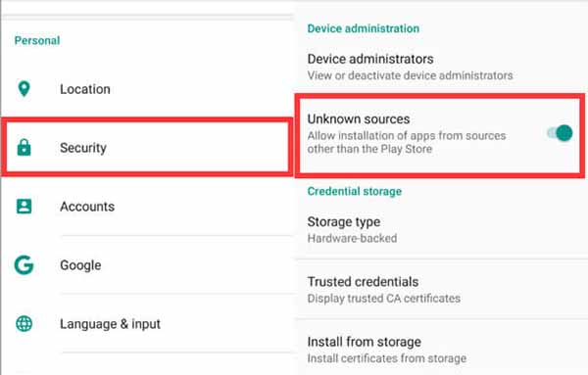
Task: Open Location settings
Action: coord(147,89)
